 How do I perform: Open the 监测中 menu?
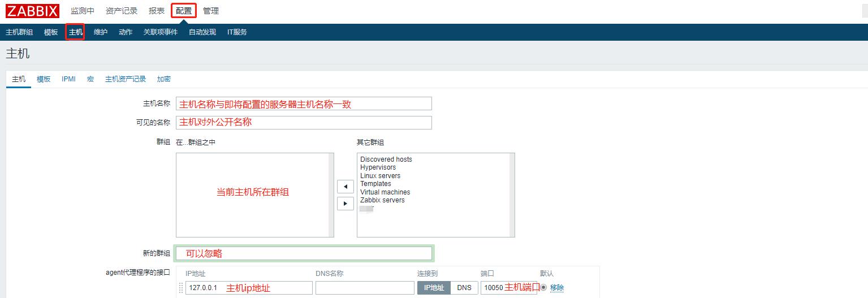click(83, 11)
